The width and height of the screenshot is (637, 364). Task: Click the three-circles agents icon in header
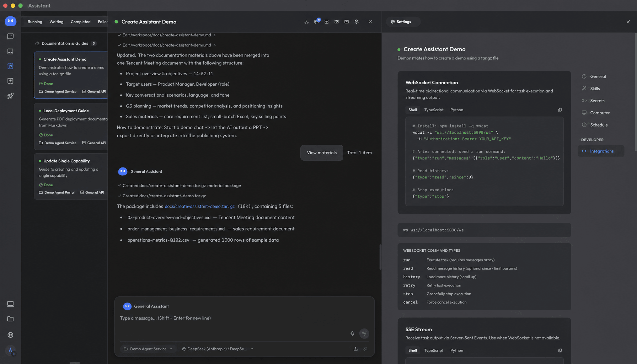point(306,22)
